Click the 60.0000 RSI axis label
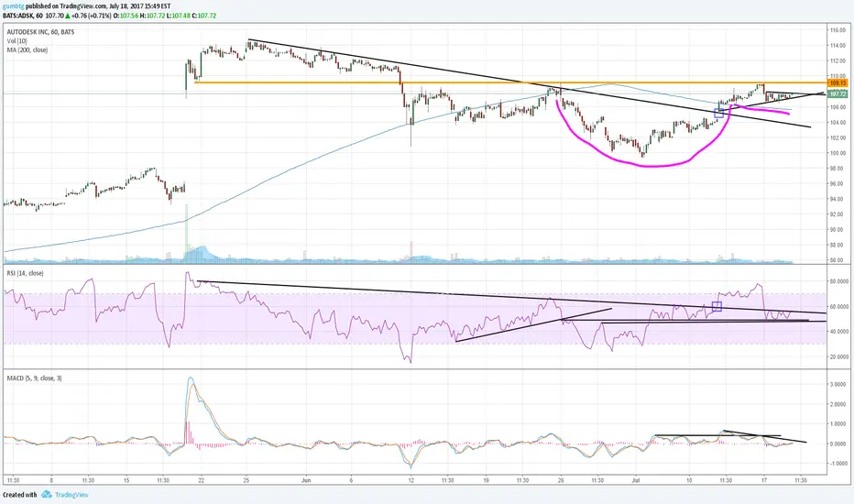 coord(838,307)
